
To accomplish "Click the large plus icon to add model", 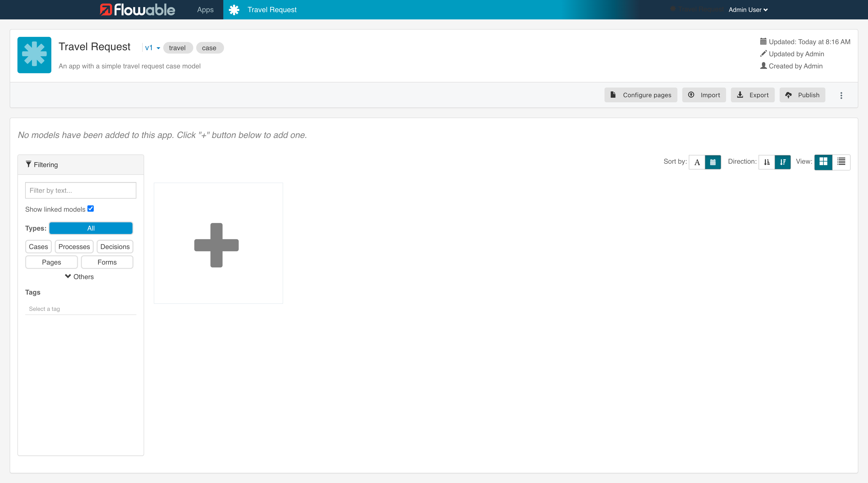I will (x=216, y=245).
